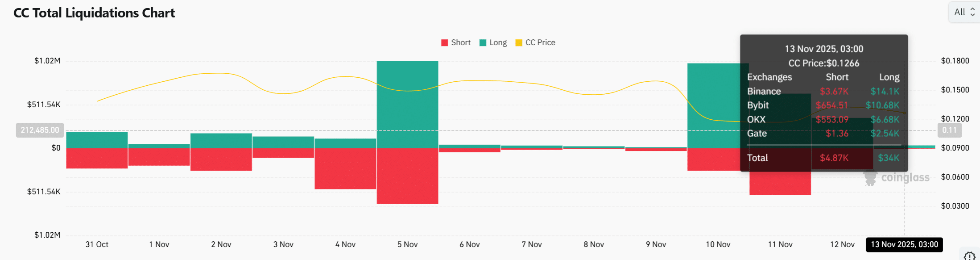Click the red 2 Nov short bar
Screen dimensions: 980x260
click(221, 159)
